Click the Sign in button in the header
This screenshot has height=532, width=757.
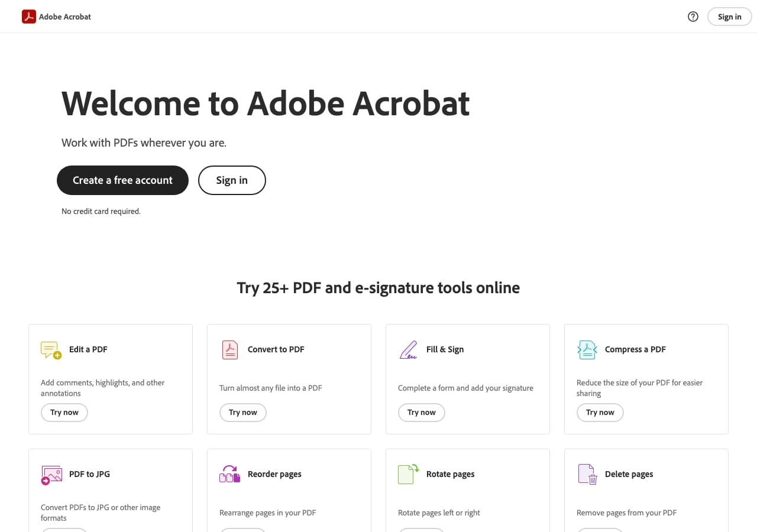point(729,17)
